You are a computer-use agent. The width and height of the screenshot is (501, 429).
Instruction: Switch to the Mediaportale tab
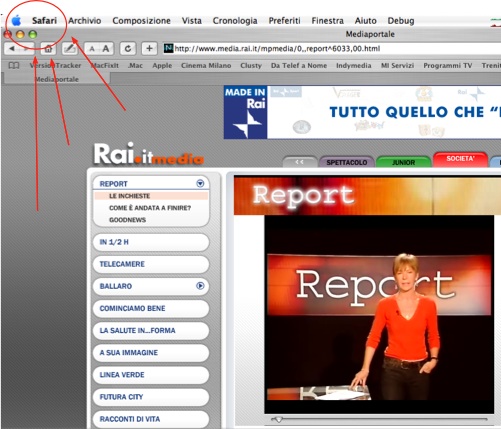(57, 79)
